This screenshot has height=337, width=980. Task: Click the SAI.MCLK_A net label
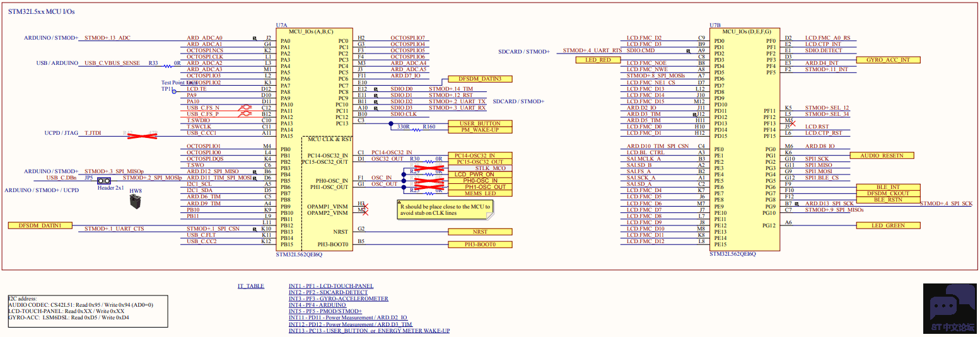644,159
